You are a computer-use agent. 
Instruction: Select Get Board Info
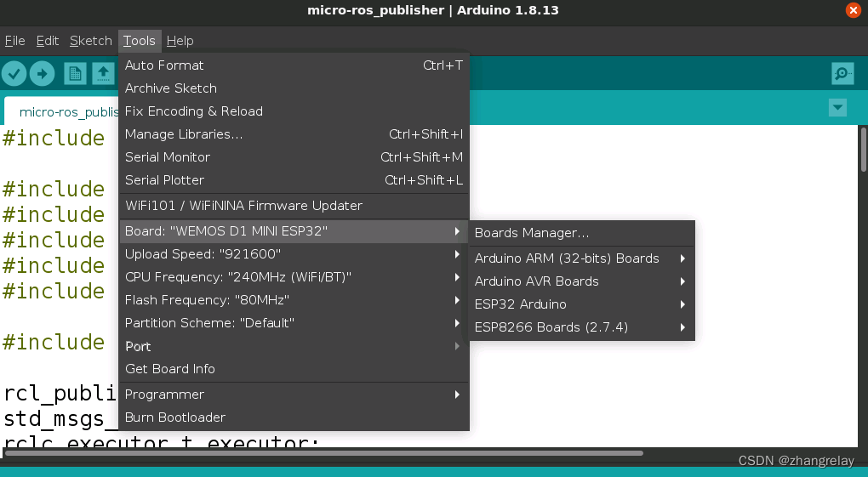pos(294,369)
